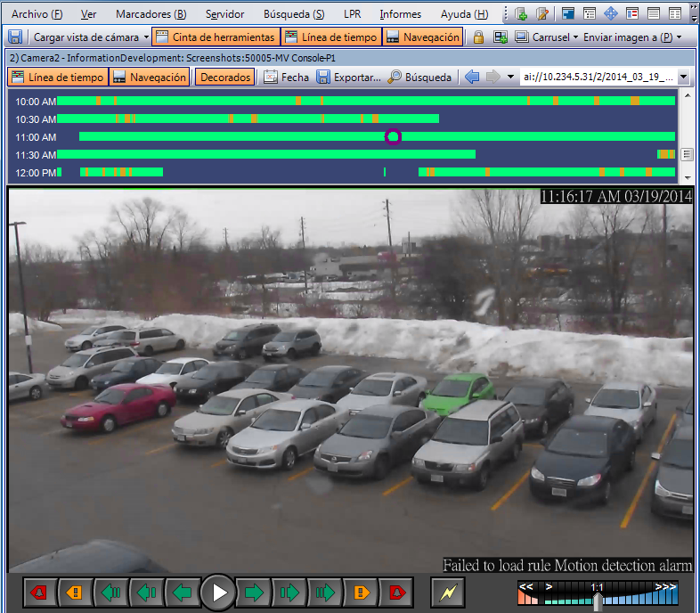
Task: Click forward arrow with two bars
Action: (x=289, y=593)
